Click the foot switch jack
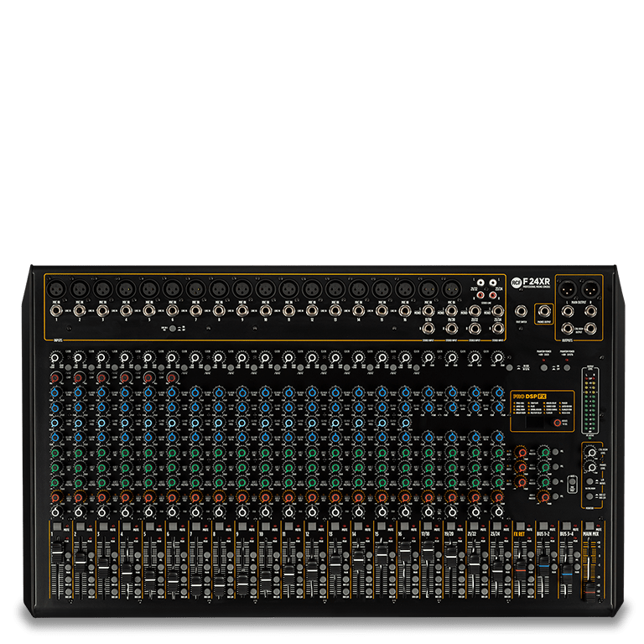 [x=522, y=309]
